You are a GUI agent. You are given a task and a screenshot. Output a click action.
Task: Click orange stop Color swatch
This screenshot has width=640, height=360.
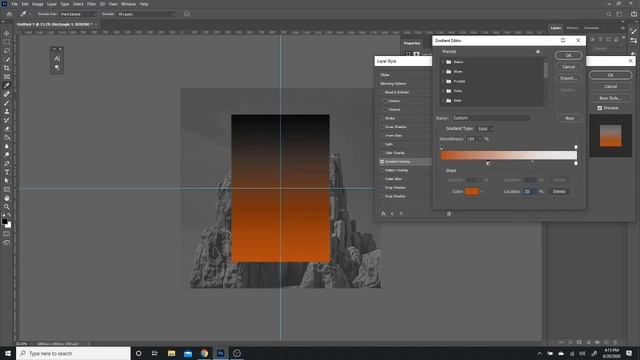point(472,191)
